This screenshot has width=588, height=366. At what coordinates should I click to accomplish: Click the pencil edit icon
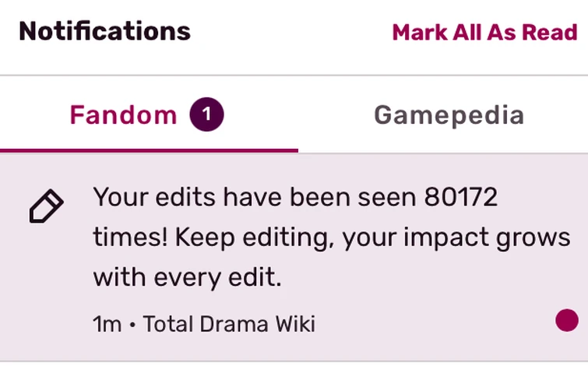click(x=46, y=208)
